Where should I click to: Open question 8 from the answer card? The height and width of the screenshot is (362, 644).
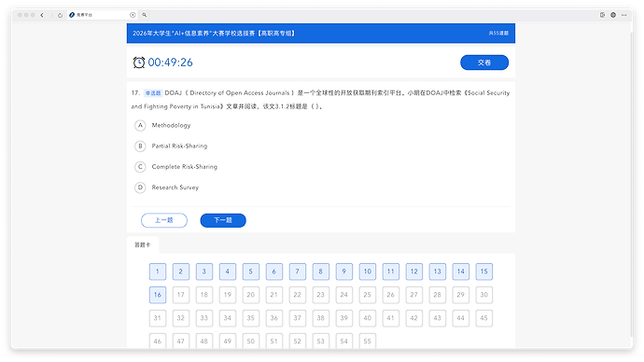[x=321, y=271]
